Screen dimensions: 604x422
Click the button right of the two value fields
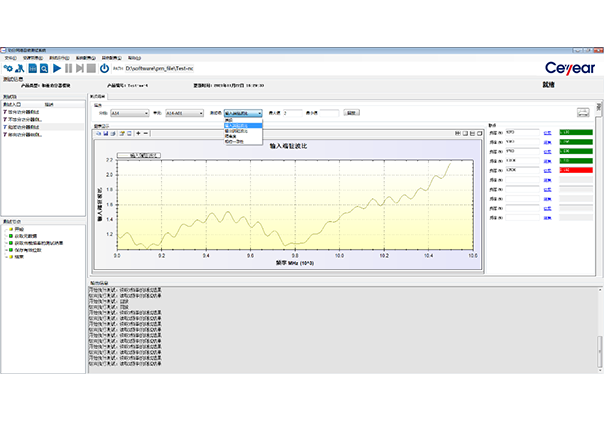tap(351, 113)
